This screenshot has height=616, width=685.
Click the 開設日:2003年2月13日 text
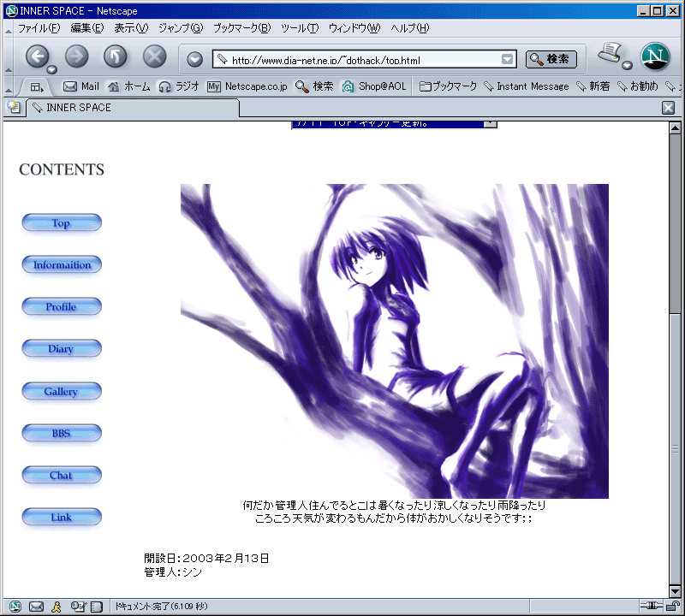[x=206, y=558]
